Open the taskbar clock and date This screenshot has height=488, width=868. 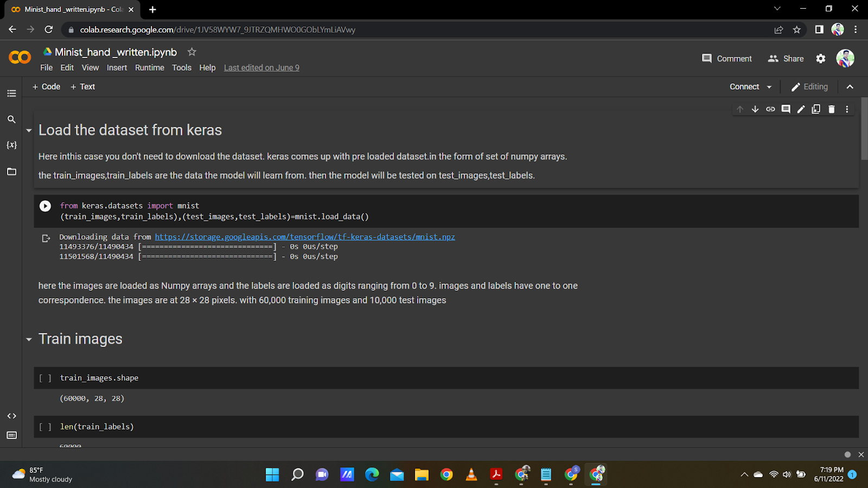click(x=829, y=474)
